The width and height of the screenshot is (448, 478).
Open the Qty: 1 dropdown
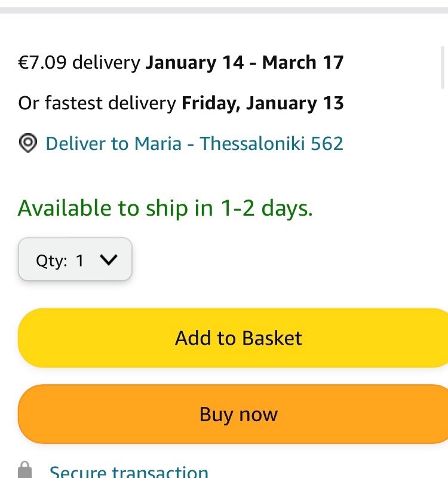pyautogui.click(x=75, y=259)
